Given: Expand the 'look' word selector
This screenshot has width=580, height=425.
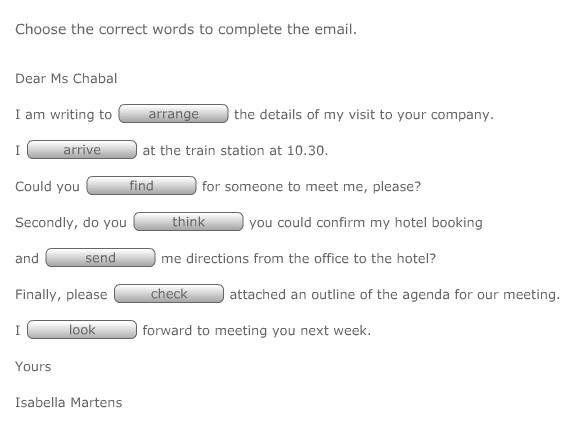Looking at the screenshot, I should pyautogui.click(x=82, y=330).
